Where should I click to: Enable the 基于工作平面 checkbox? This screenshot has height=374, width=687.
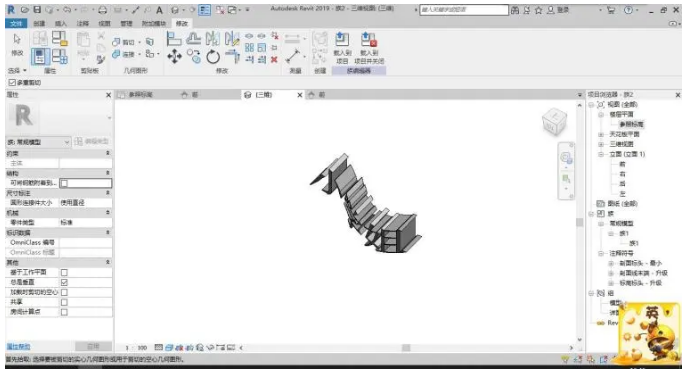(x=64, y=272)
